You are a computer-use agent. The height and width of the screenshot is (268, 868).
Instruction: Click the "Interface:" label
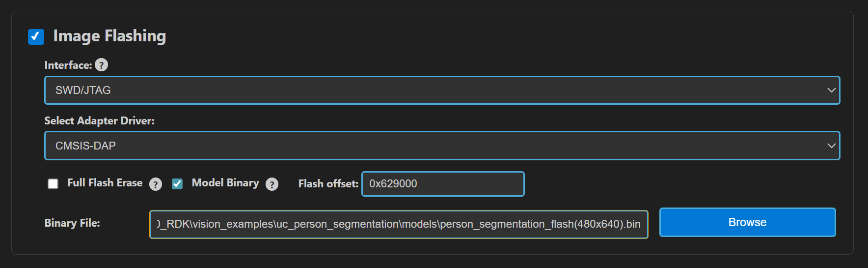pos(68,65)
